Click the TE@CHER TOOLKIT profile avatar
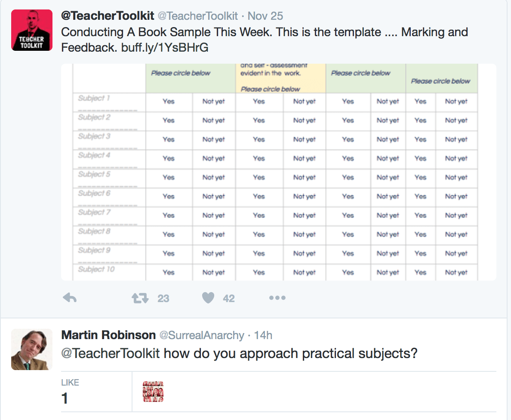 click(x=32, y=30)
